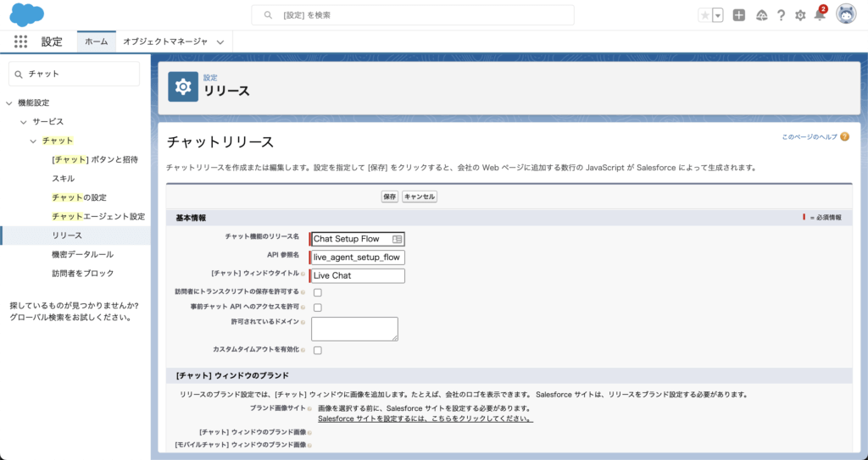Open the favorites list dropdown arrow
The width and height of the screenshot is (868, 460).
pos(718,15)
